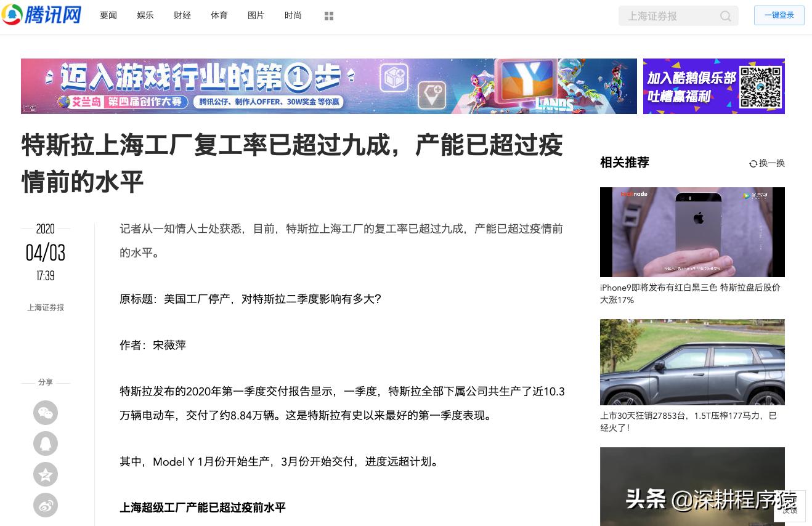Open the SUV video thumbnail under 相关推荐
Image resolution: width=812 pixels, height=526 pixels.
pyautogui.click(x=692, y=362)
